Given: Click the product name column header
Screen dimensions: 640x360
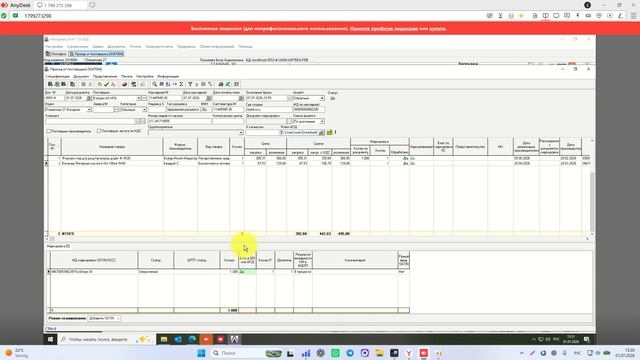Looking at the screenshot, I should click(112, 147).
